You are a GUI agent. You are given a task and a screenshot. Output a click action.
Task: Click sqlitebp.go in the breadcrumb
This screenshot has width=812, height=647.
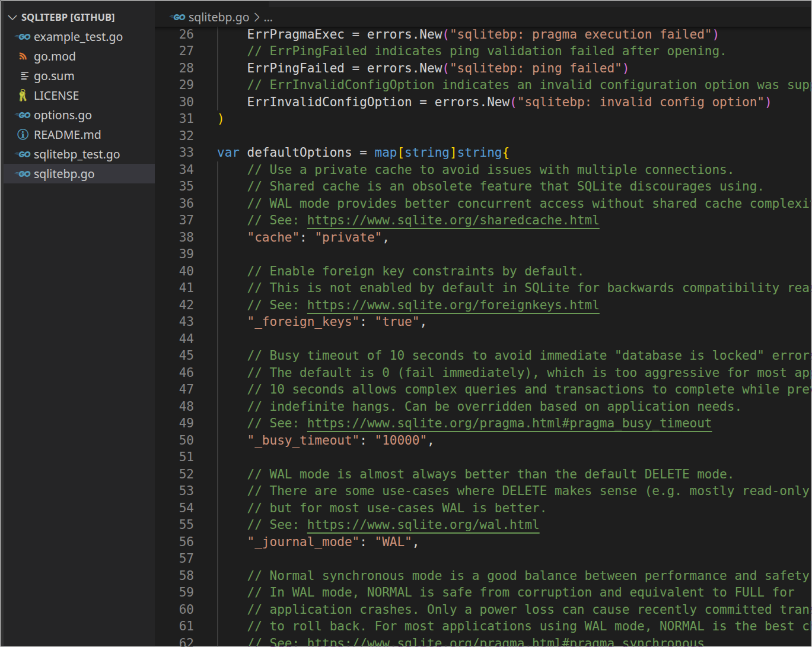[x=218, y=17]
